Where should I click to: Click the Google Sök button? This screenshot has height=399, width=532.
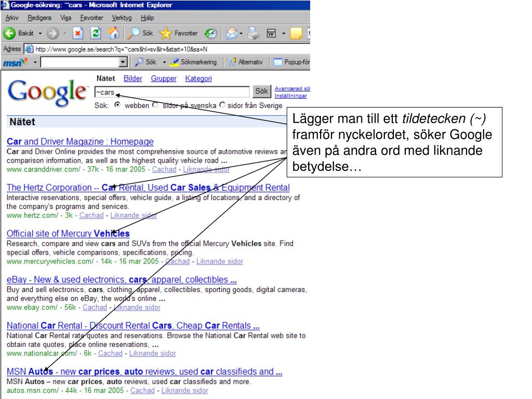coord(262,91)
